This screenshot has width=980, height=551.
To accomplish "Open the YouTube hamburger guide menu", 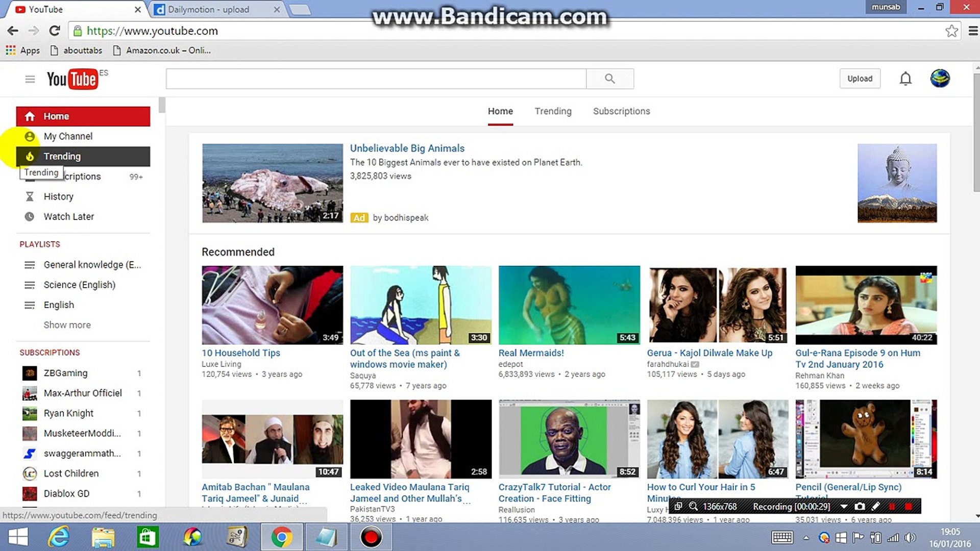I will click(x=30, y=79).
